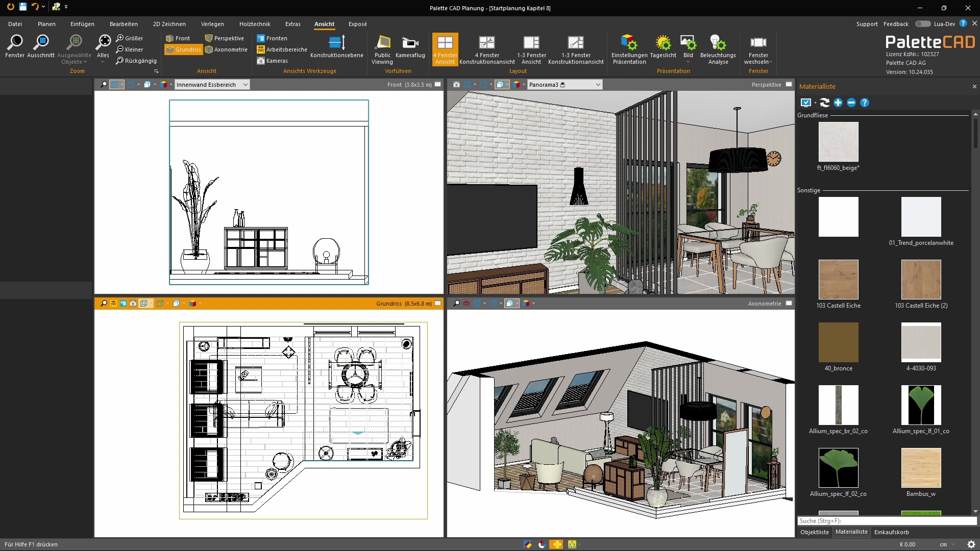Open the Einfügen ribbon tab

[82, 24]
